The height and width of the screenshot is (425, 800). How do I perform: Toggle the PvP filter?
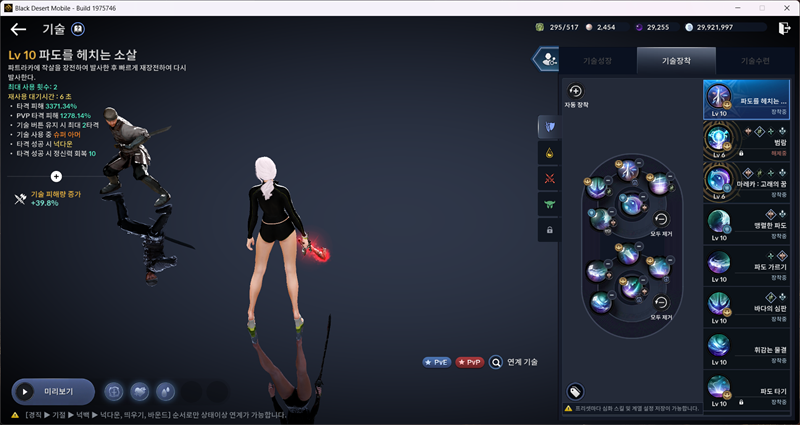pyautogui.click(x=469, y=362)
